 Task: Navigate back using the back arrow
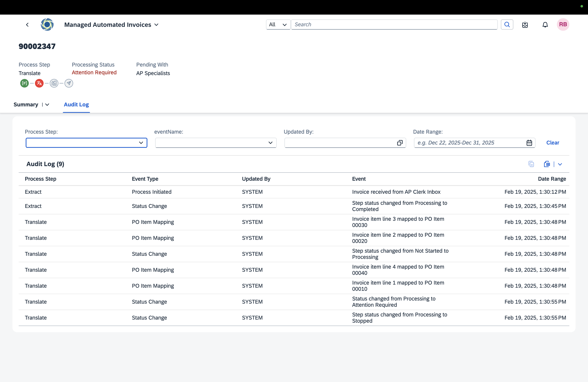click(27, 25)
